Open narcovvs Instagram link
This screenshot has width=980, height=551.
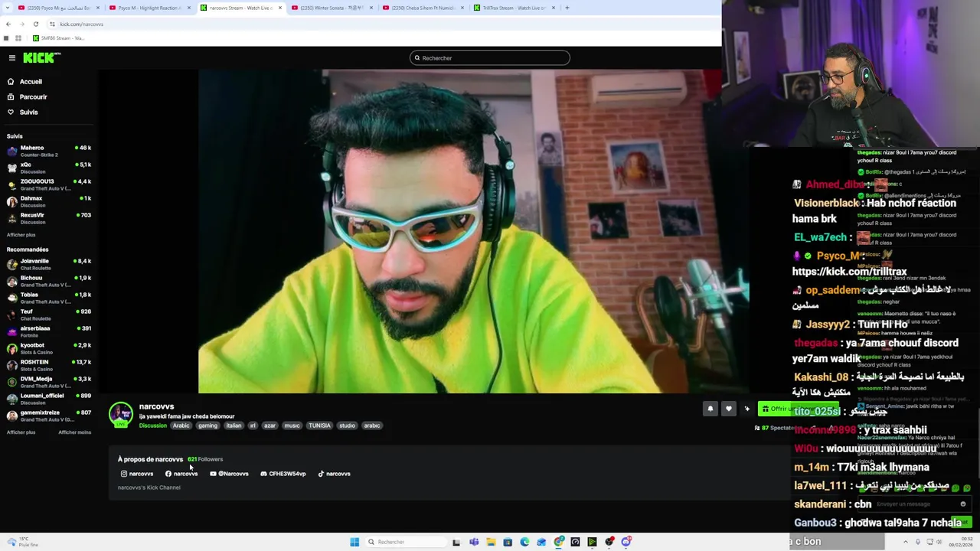point(137,474)
